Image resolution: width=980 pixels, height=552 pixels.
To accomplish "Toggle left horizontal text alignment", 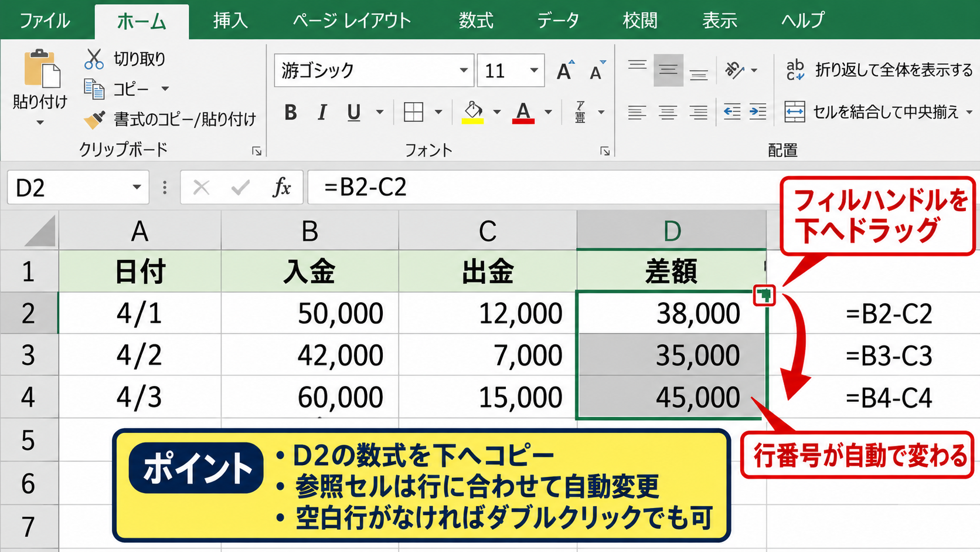I will pos(637,111).
